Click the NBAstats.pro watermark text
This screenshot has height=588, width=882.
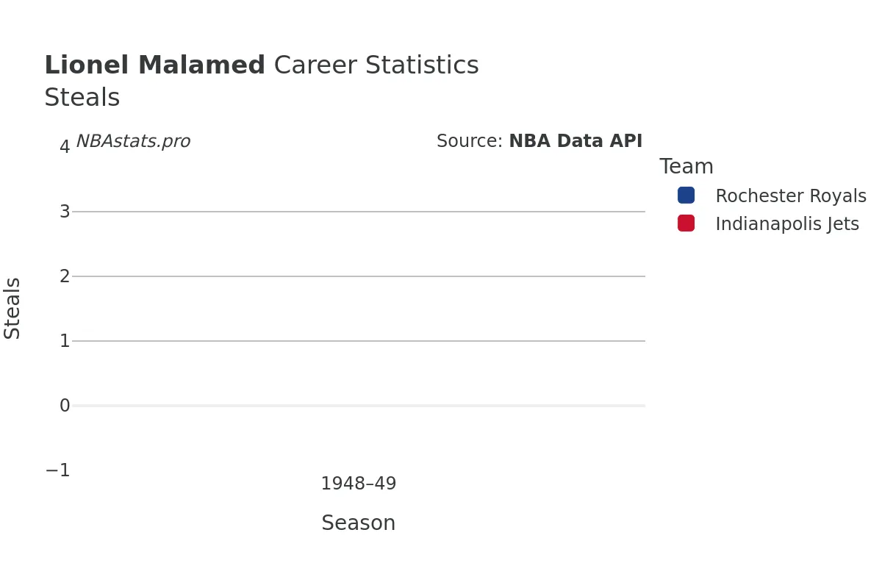[133, 142]
